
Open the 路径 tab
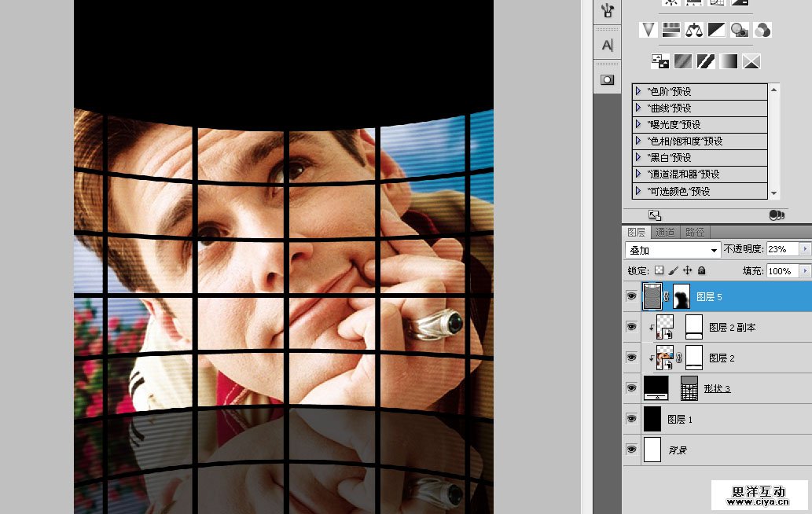pyautogui.click(x=695, y=232)
